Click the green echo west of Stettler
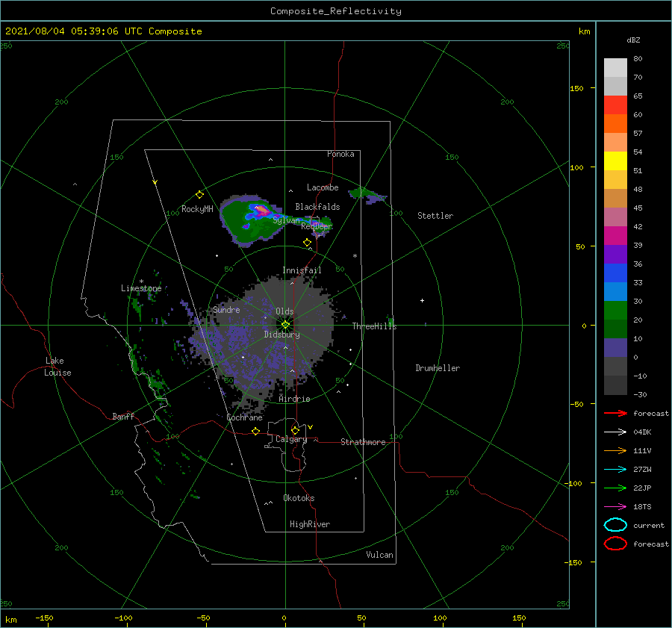 pos(367,195)
